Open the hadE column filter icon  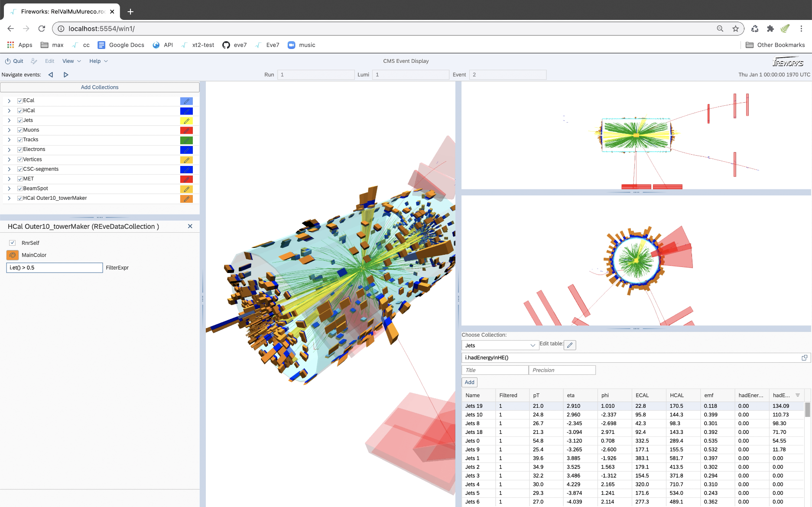coord(798,395)
